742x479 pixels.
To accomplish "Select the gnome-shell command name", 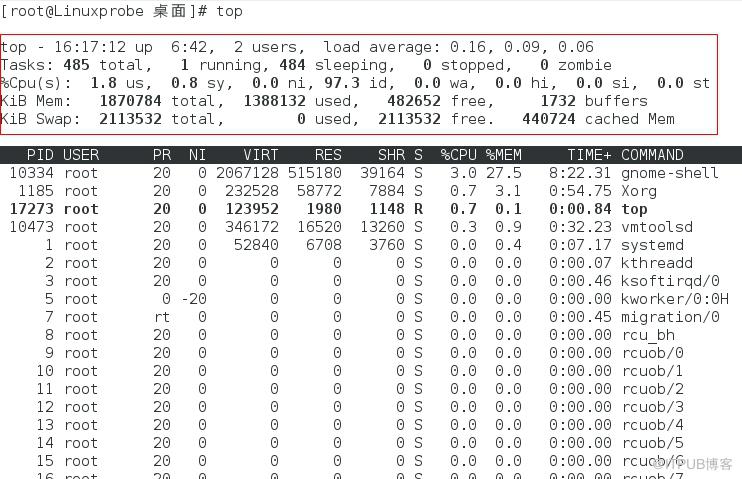I will click(x=670, y=173).
